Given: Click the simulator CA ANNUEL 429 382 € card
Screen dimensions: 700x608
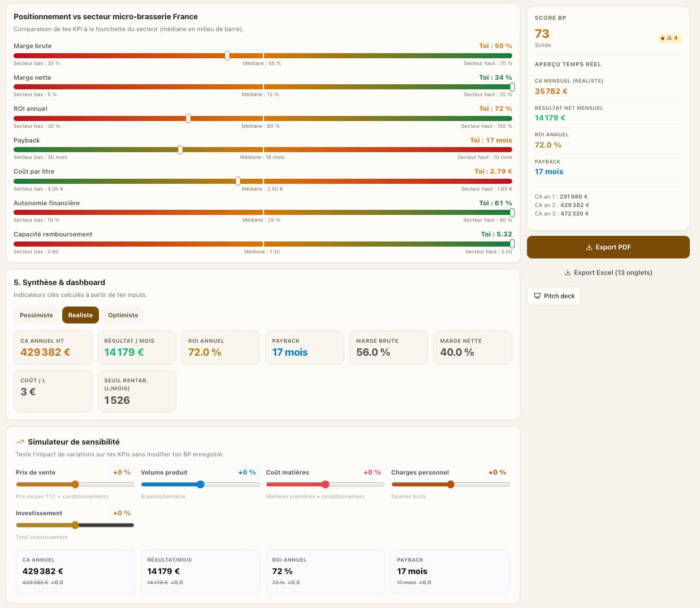Looking at the screenshot, I should tap(76, 571).
